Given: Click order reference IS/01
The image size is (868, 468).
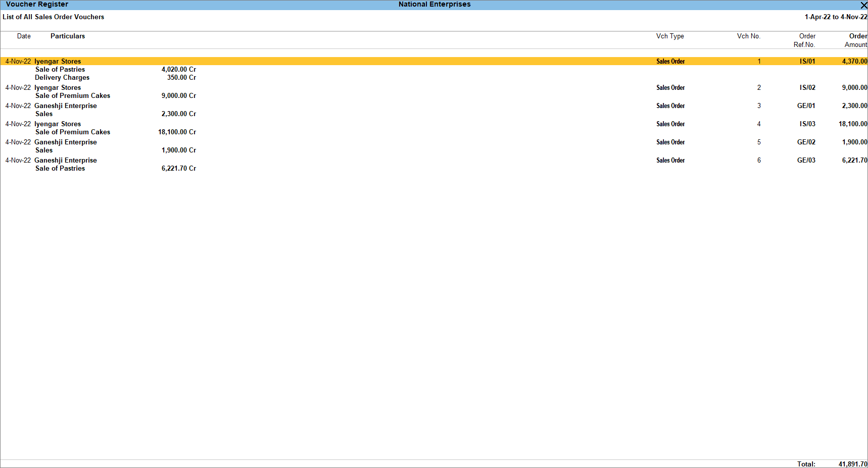Looking at the screenshot, I should 807,62.
